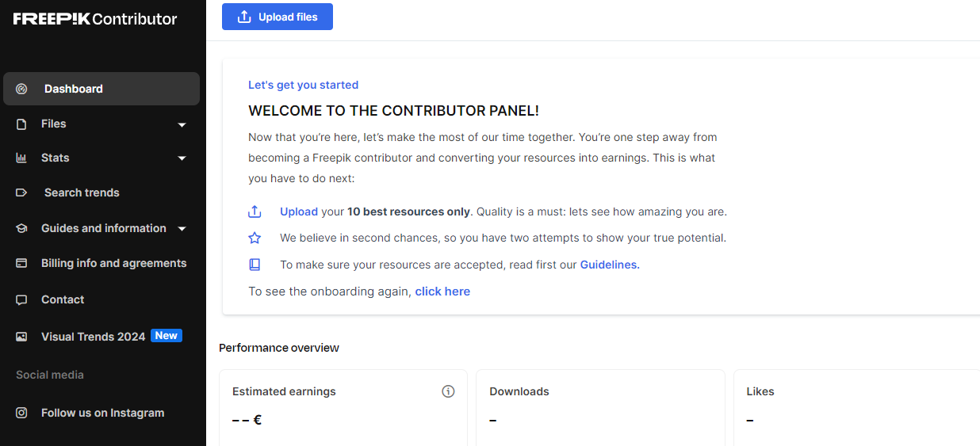The height and width of the screenshot is (446, 980).
Task: Click the Search trends tag icon
Action: click(21, 193)
